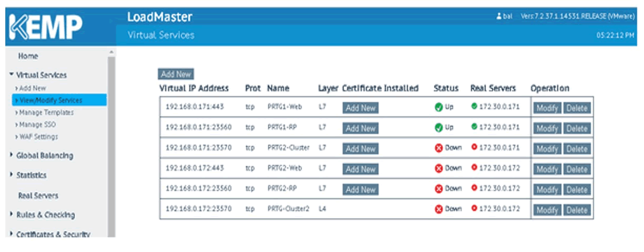644x252 pixels.
Task: Open the Home menu item
Action: (28, 56)
